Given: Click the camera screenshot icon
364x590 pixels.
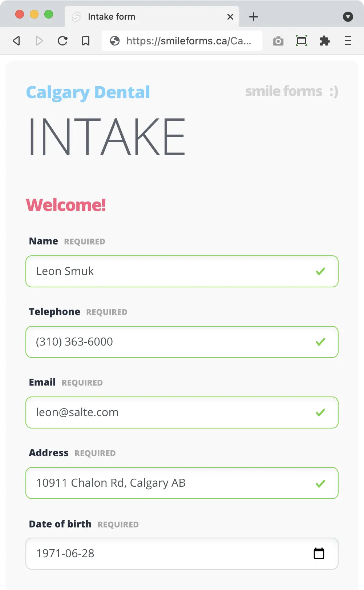Looking at the screenshot, I should click(278, 41).
